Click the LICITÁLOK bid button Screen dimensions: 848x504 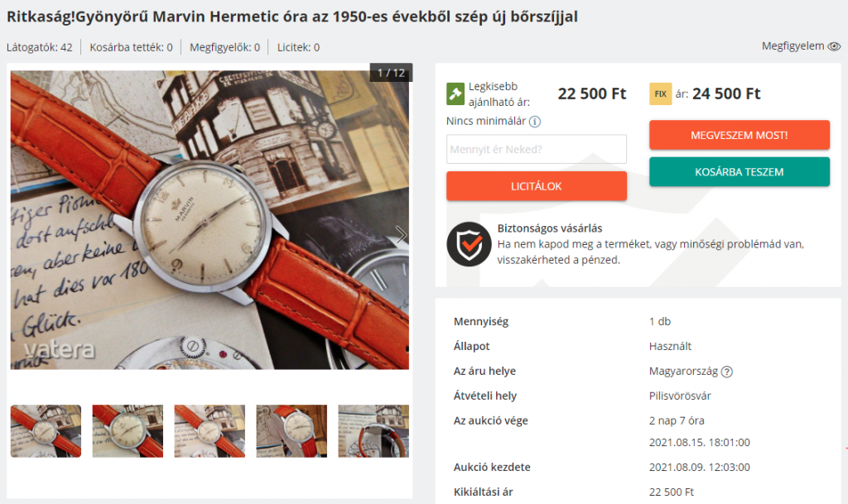point(537,186)
